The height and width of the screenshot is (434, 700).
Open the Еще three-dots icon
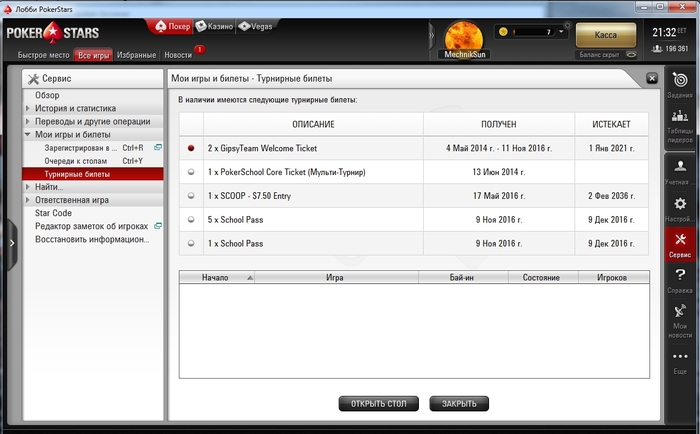pos(680,356)
